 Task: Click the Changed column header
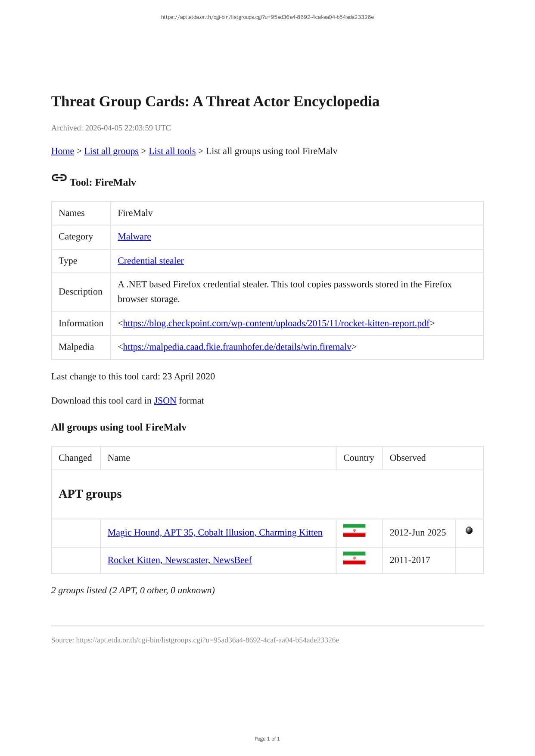point(75,458)
